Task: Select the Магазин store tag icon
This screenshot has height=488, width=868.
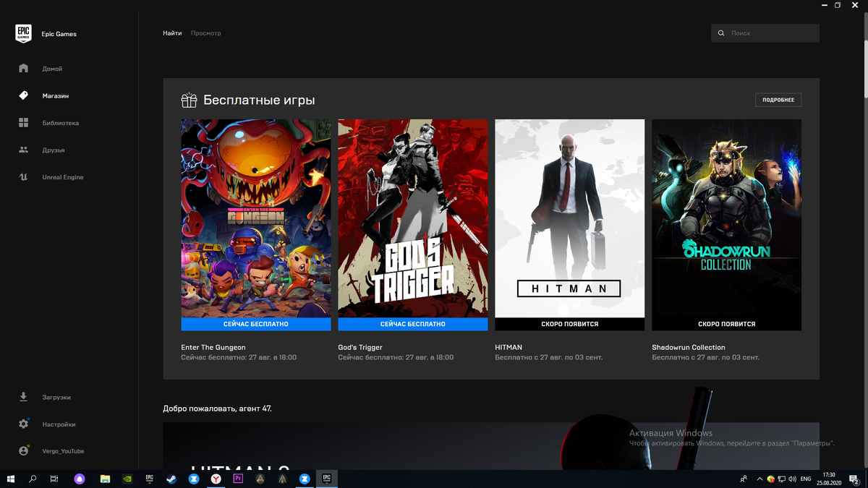Action: (23, 95)
